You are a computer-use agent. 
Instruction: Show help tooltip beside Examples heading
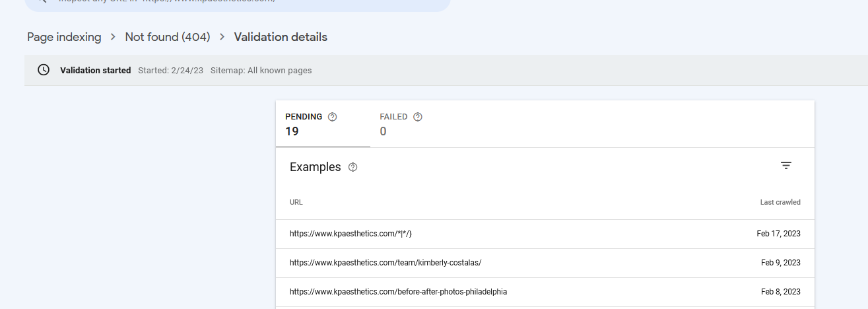pyautogui.click(x=352, y=167)
